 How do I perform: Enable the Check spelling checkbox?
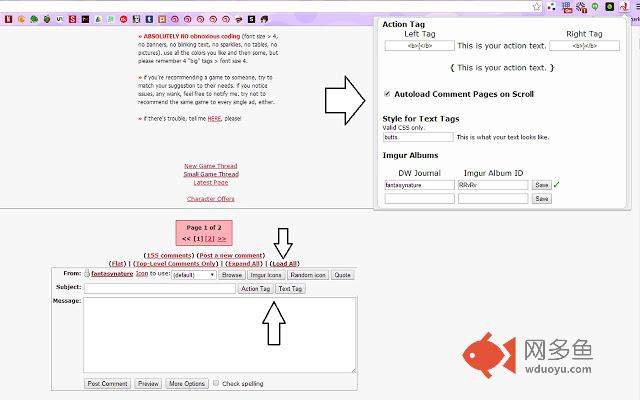pos(216,383)
